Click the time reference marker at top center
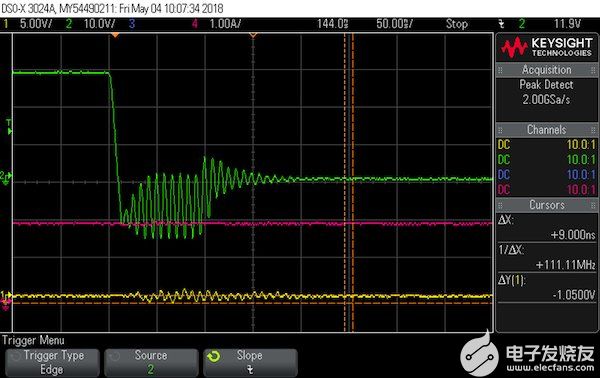The image size is (600, 378). 253,35
